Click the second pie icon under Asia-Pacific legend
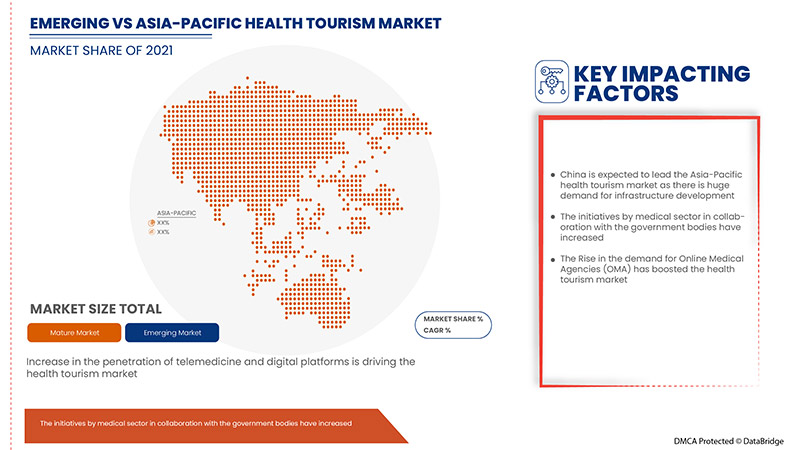The image size is (800, 450). click(x=151, y=232)
